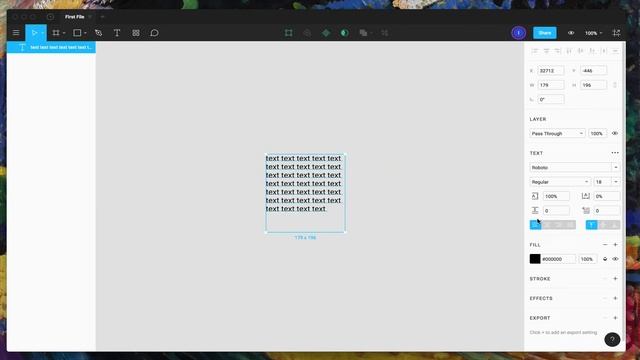Image resolution: width=640 pixels, height=360 pixels.
Task: Click the Y position field
Action: coord(593,71)
